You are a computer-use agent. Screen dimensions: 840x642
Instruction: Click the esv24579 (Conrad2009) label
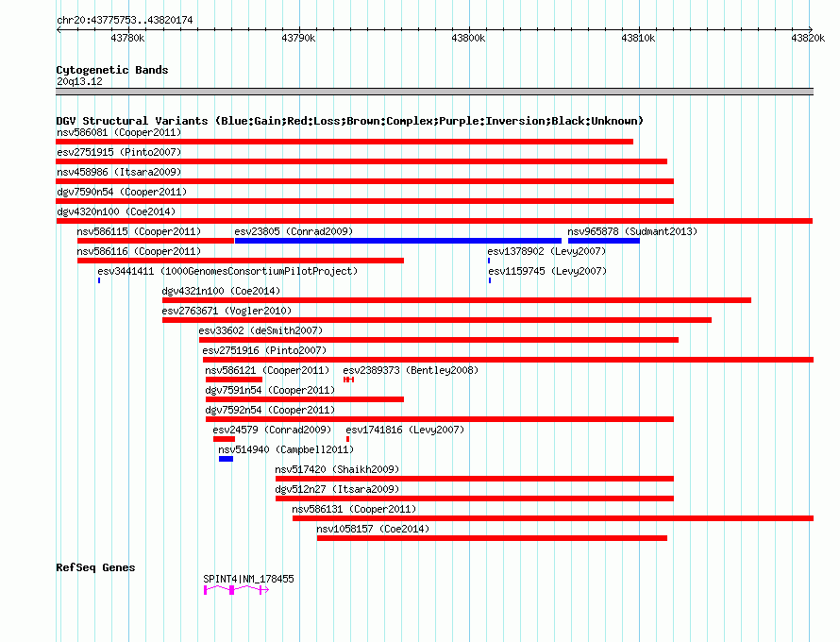tap(272, 430)
